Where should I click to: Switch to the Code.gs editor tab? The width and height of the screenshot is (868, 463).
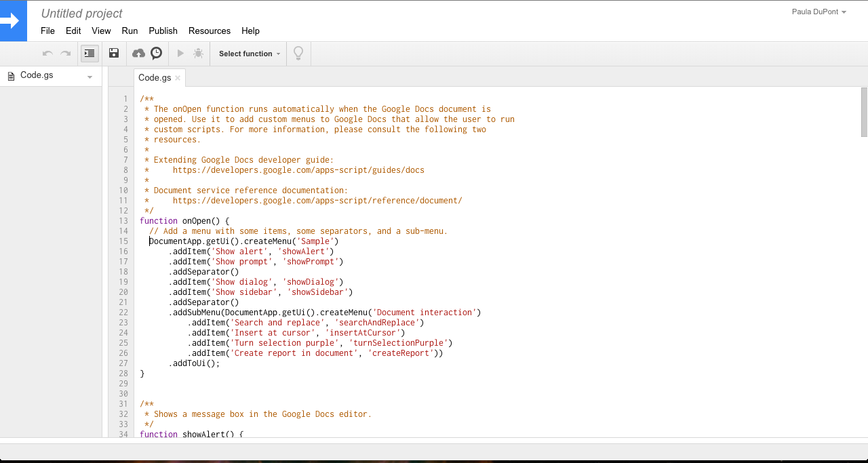click(155, 78)
